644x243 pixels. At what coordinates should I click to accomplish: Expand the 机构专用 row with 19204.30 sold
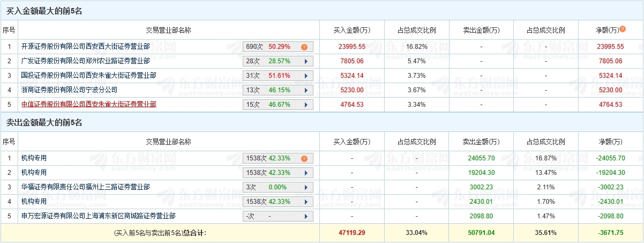click(306, 173)
